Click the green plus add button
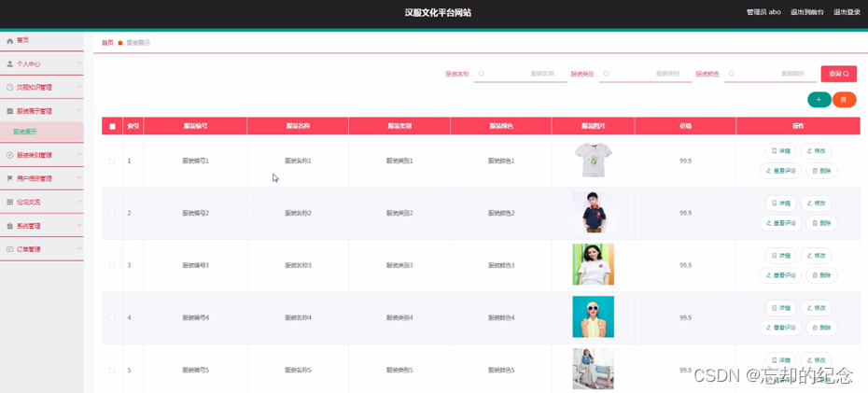The width and height of the screenshot is (868, 393). coord(819,100)
